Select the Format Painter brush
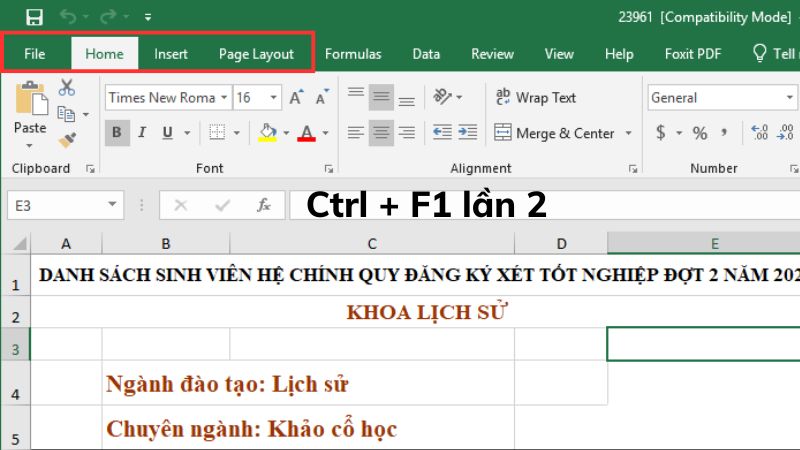The image size is (800, 450). [x=67, y=140]
